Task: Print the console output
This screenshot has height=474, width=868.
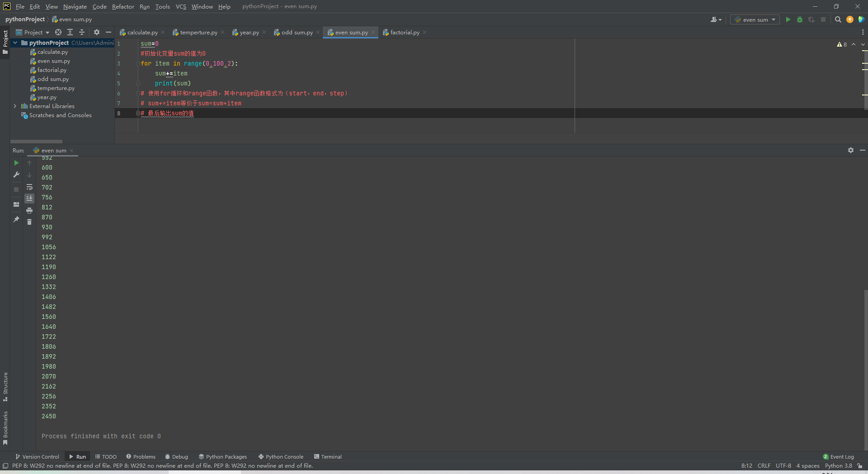Action: (29, 210)
